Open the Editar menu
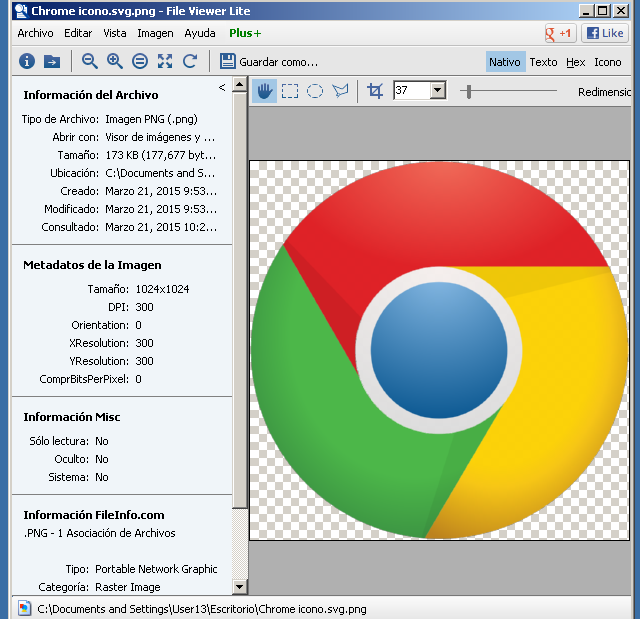The width and height of the screenshot is (640, 619). tap(78, 33)
